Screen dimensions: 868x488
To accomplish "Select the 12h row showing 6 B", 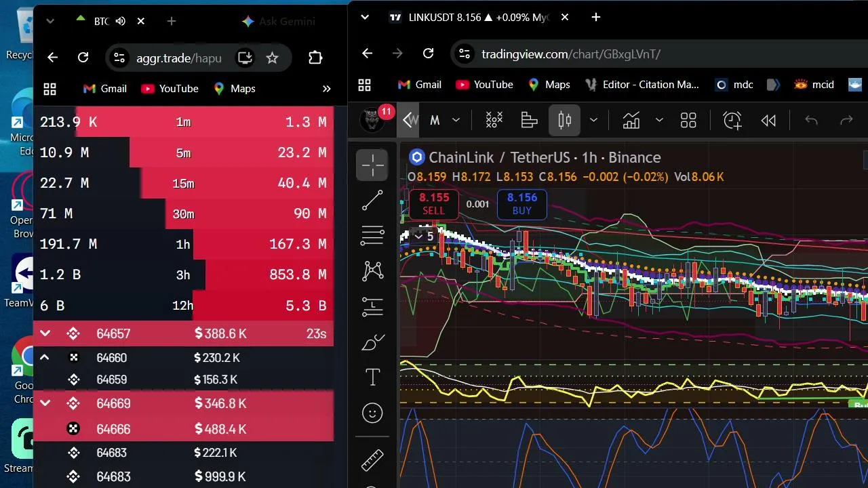I will [x=183, y=305].
